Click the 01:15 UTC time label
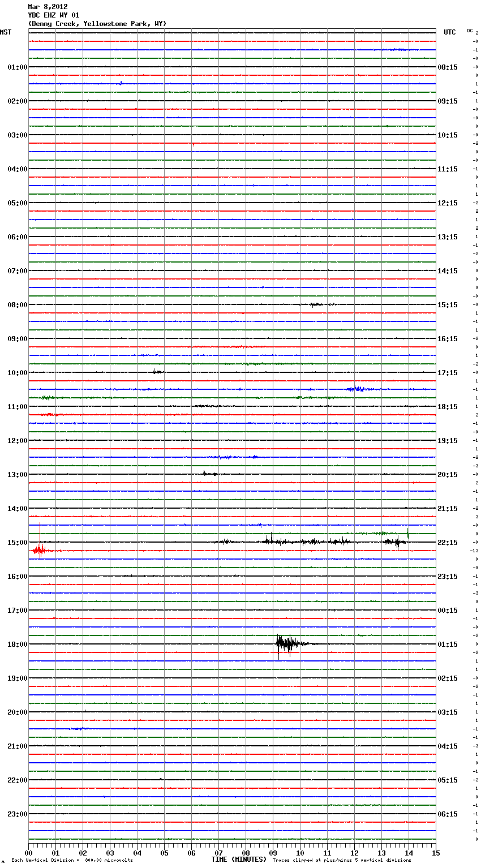 coord(448,644)
